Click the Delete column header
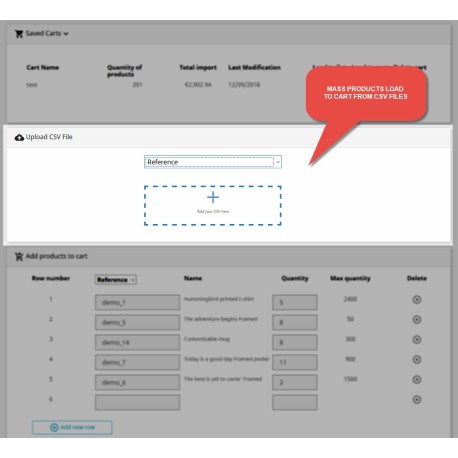The height and width of the screenshot is (458, 458). [417, 278]
